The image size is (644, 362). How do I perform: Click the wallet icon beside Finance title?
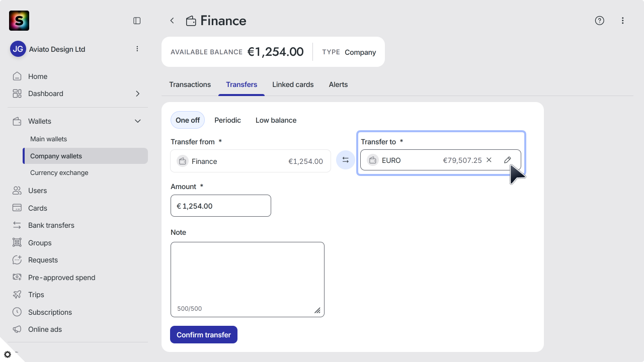point(191,21)
